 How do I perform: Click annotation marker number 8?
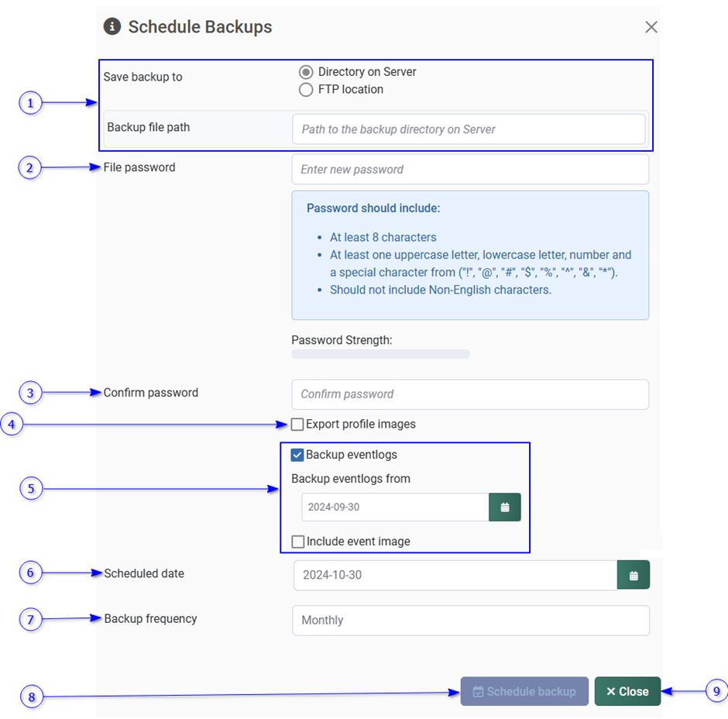32,697
